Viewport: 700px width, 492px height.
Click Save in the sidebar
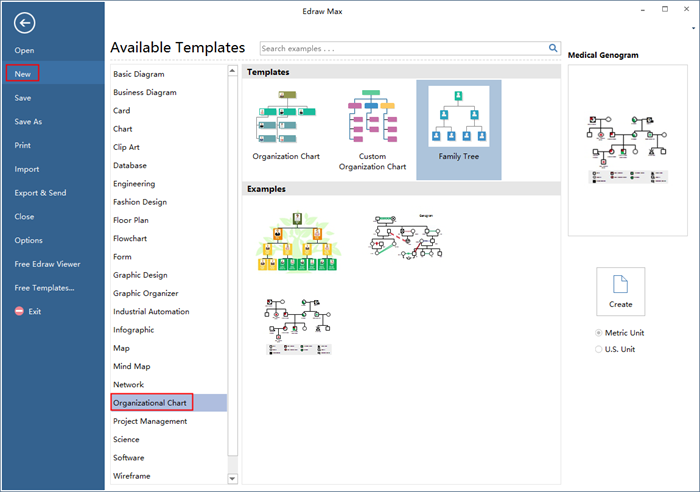(x=23, y=98)
